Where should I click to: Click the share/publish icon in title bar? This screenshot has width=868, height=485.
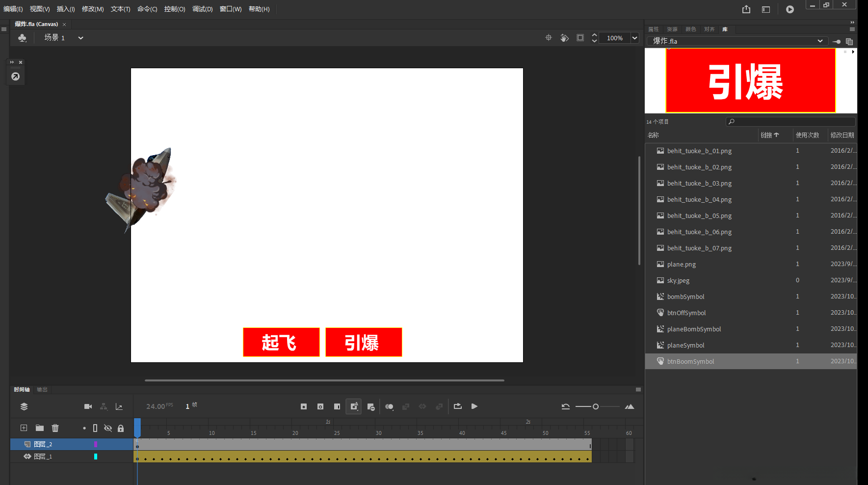[746, 9]
